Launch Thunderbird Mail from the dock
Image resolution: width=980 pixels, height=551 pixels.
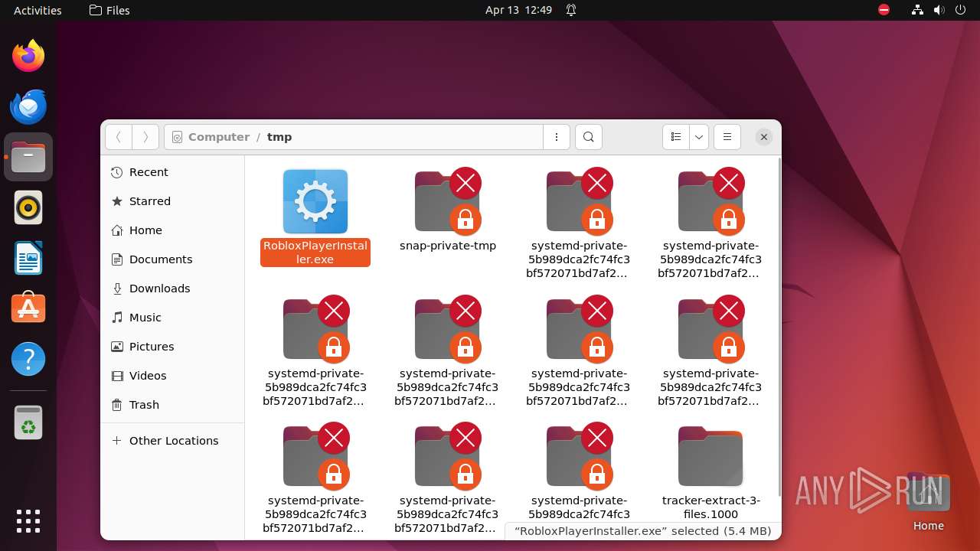[28, 106]
